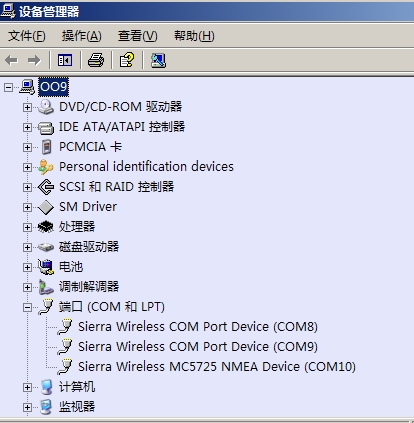
Task: Select Personal identification devices entry
Action: [146, 167]
